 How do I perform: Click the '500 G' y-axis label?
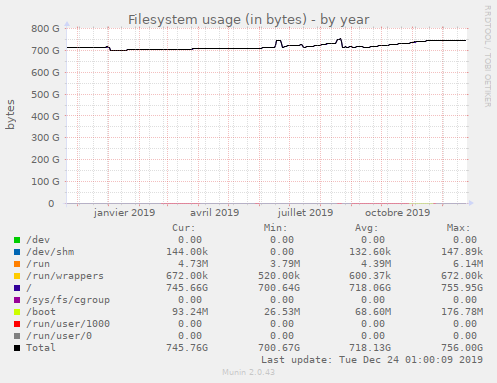point(45,94)
